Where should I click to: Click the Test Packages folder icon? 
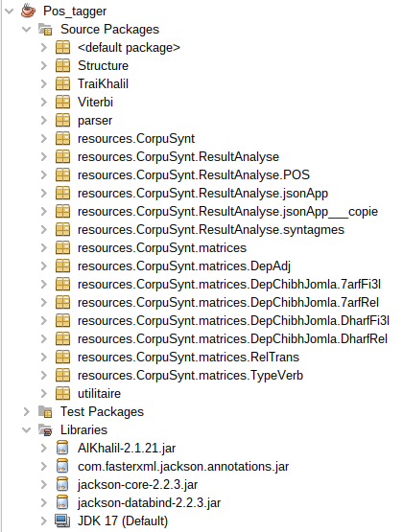pyautogui.click(x=45, y=411)
